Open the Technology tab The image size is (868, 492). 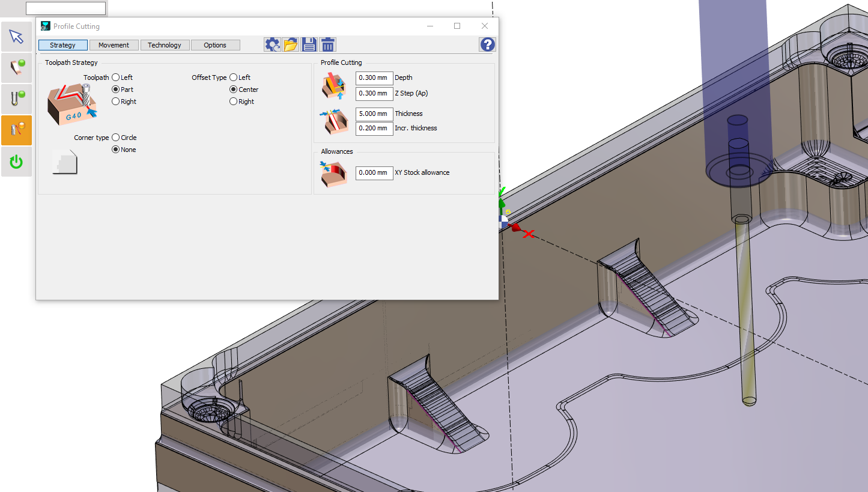point(165,45)
